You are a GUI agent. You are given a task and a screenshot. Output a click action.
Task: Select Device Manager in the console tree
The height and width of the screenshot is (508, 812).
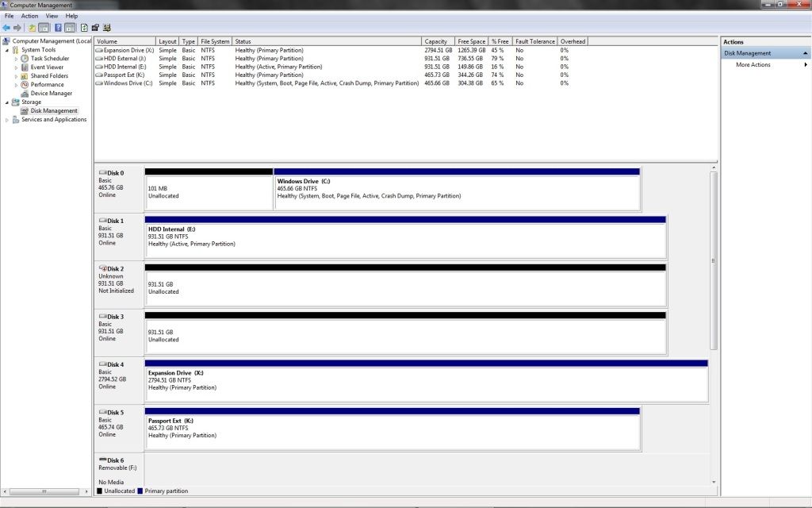pyautogui.click(x=52, y=94)
